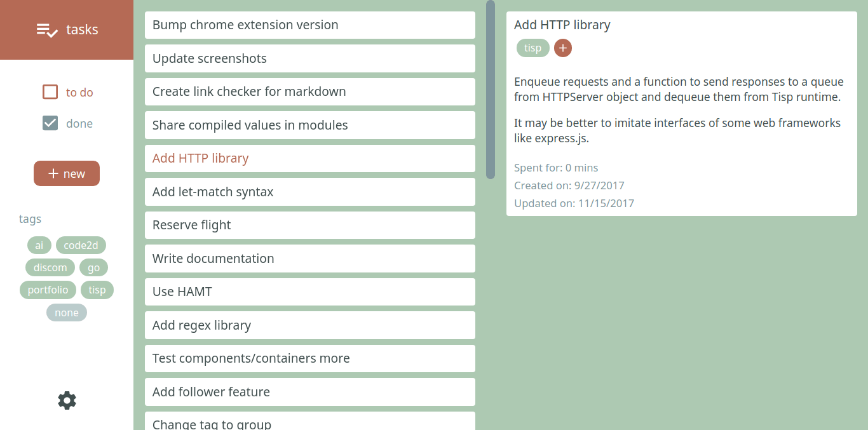Toggle the done checkbox
This screenshot has height=430, width=868.
pos(50,123)
